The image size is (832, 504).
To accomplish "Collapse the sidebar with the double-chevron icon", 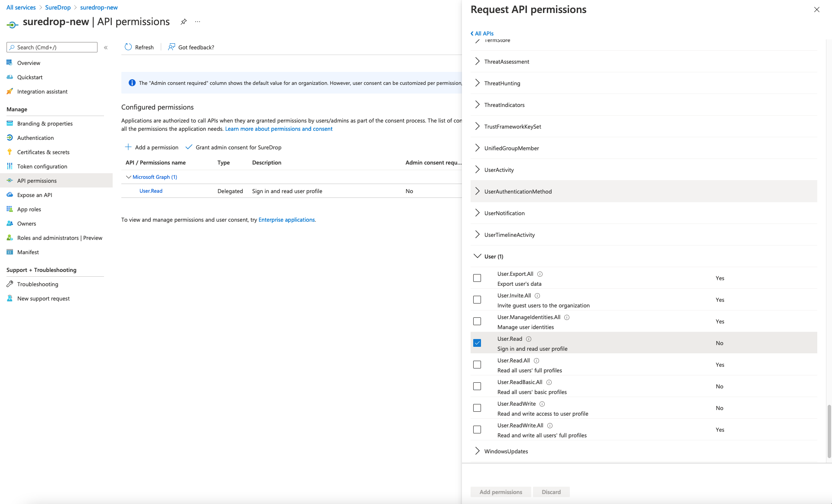I will [106, 47].
